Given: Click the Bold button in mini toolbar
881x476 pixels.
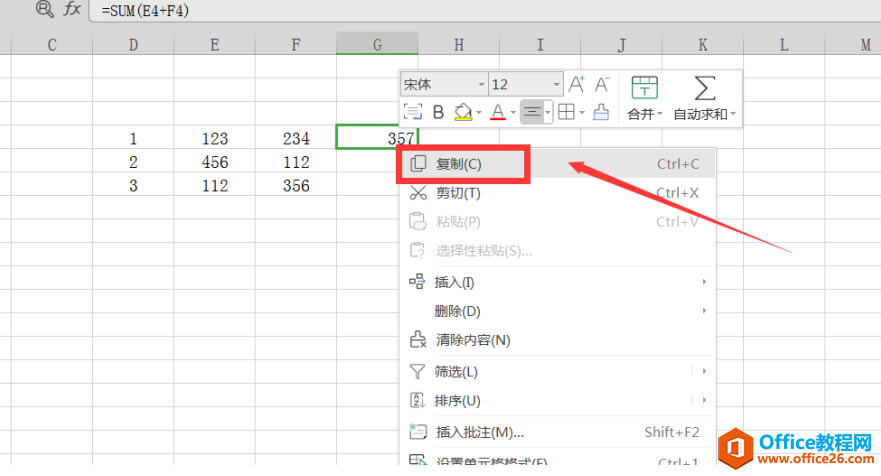Looking at the screenshot, I should click(438, 112).
